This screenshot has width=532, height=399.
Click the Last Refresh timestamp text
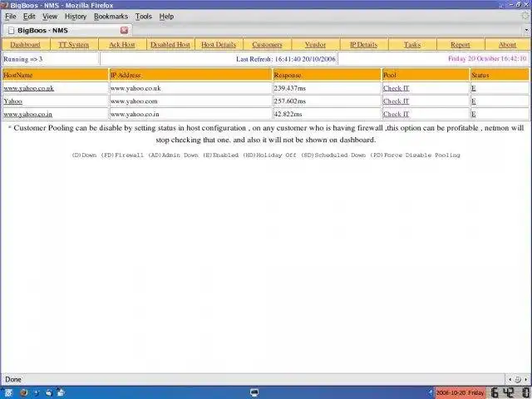click(286, 59)
